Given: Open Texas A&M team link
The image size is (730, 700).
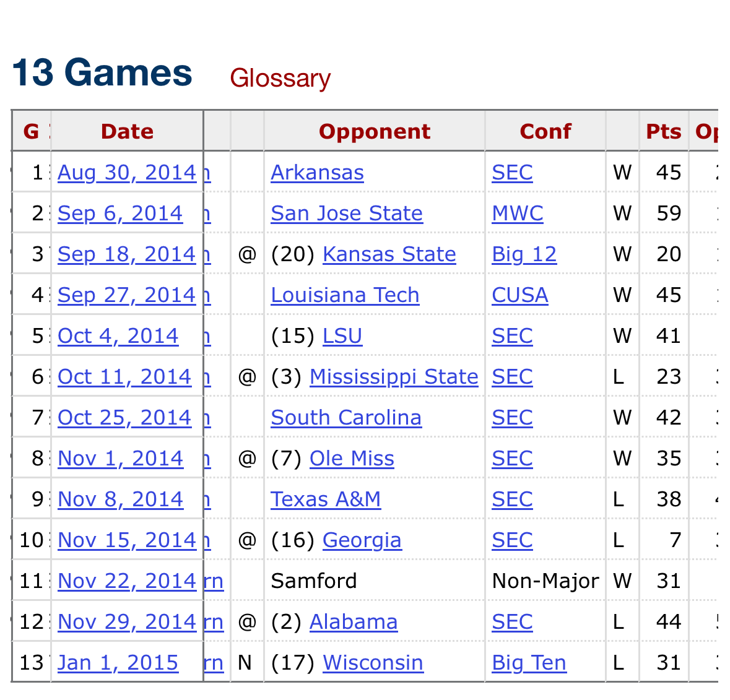Looking at the screenshot, I should (x=326, y=499).
